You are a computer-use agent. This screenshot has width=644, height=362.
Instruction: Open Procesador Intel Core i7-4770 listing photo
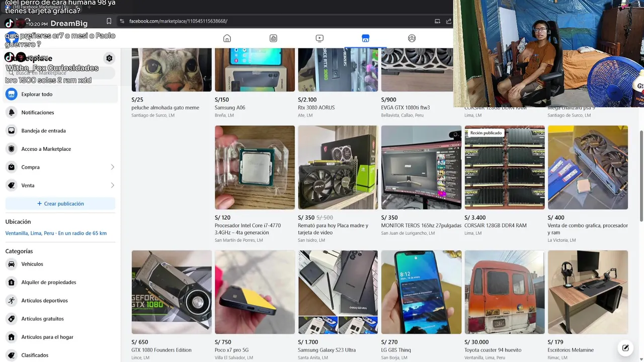(255, 167)
